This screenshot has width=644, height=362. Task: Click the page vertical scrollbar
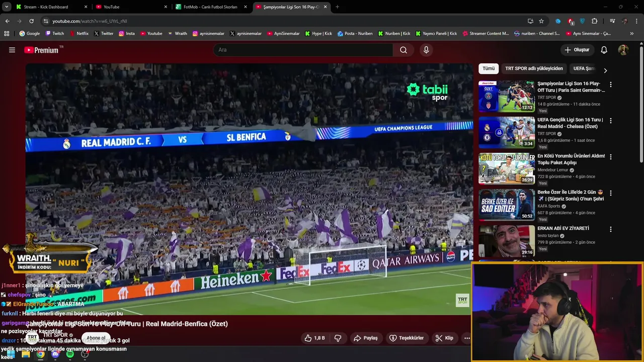tap(641, 105)
